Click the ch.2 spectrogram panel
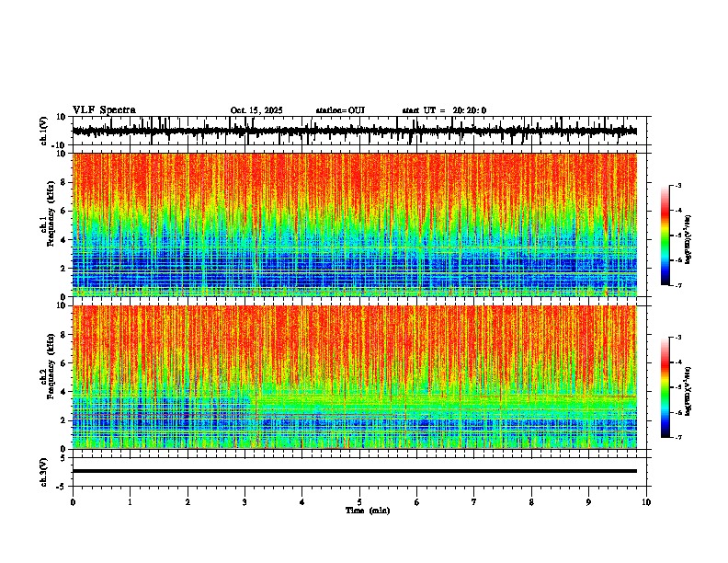This screenshot has width=728, height=563. point(355,377)
